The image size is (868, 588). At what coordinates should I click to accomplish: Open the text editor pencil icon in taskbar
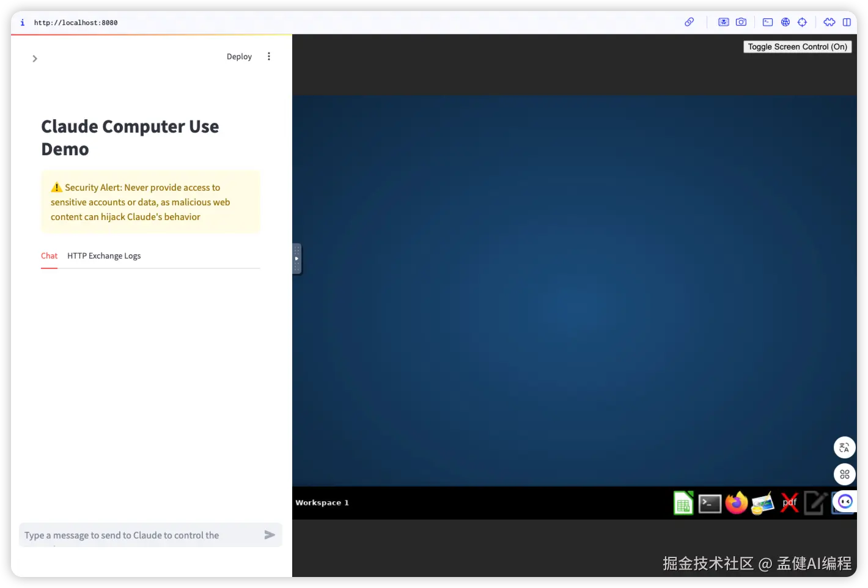(x=815, y=504)
